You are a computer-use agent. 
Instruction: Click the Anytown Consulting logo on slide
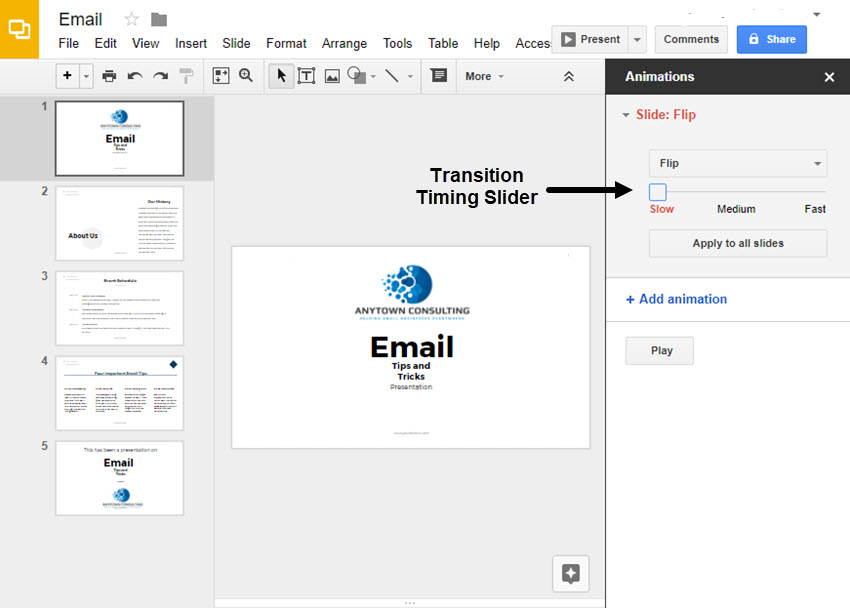(412, 292)
